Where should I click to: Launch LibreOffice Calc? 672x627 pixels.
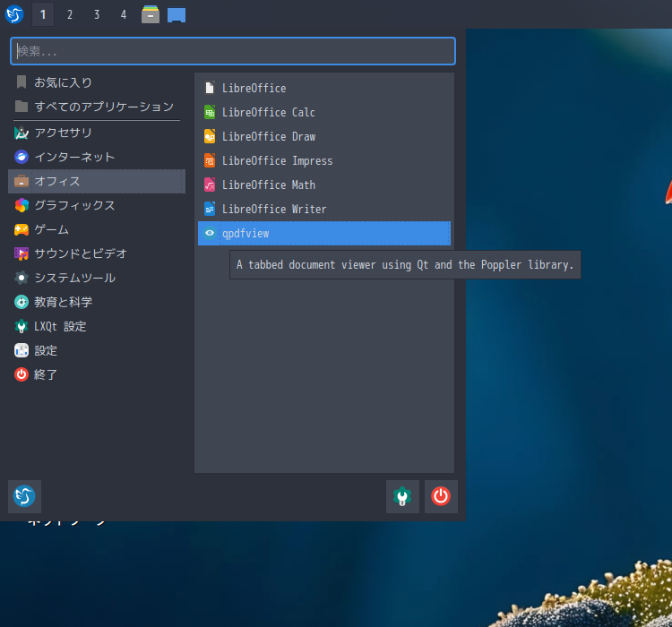(x=324, y=112)
